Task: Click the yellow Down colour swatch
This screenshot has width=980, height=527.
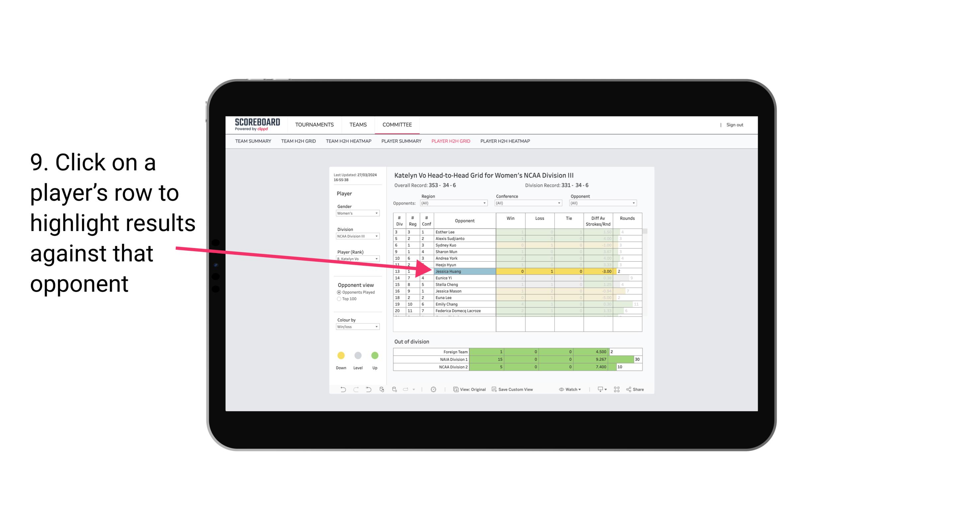Action: click(341, 354)
